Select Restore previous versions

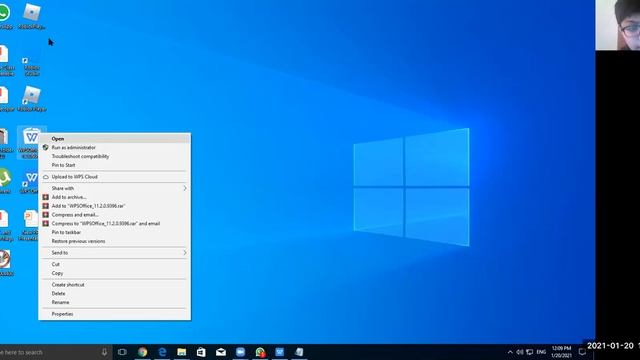pyautogui.click(x=114, y=241)
